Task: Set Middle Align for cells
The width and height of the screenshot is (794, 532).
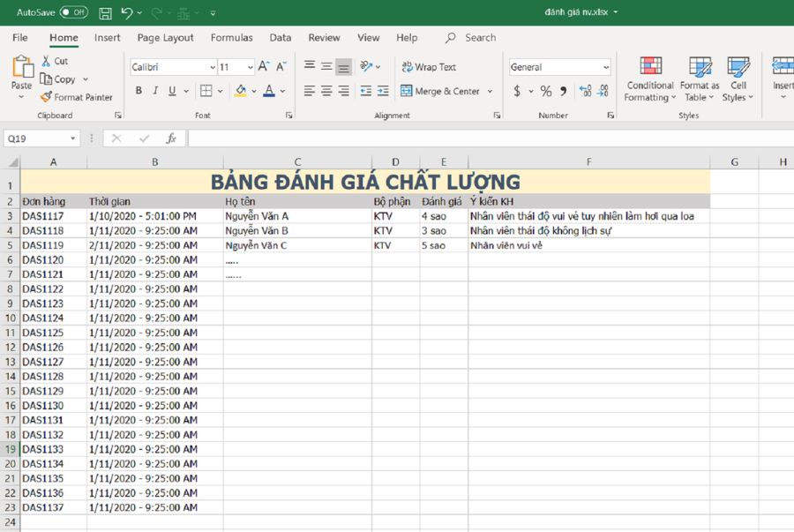Action: pos(326,66)
